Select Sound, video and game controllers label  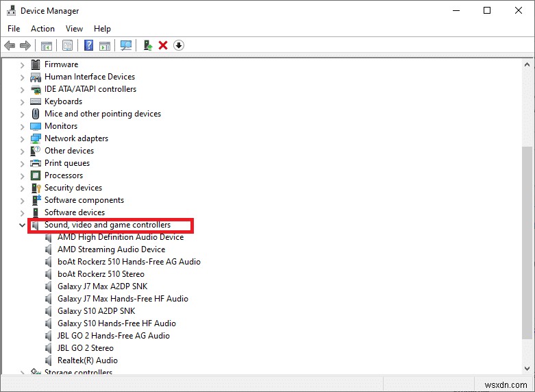click(108, 225)
